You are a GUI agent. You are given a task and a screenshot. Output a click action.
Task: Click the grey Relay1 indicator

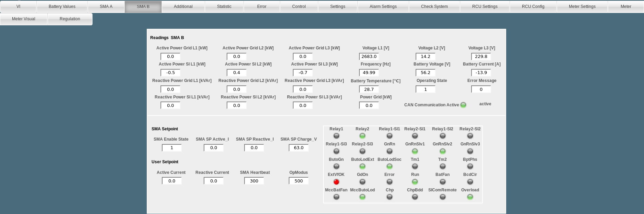336,136
